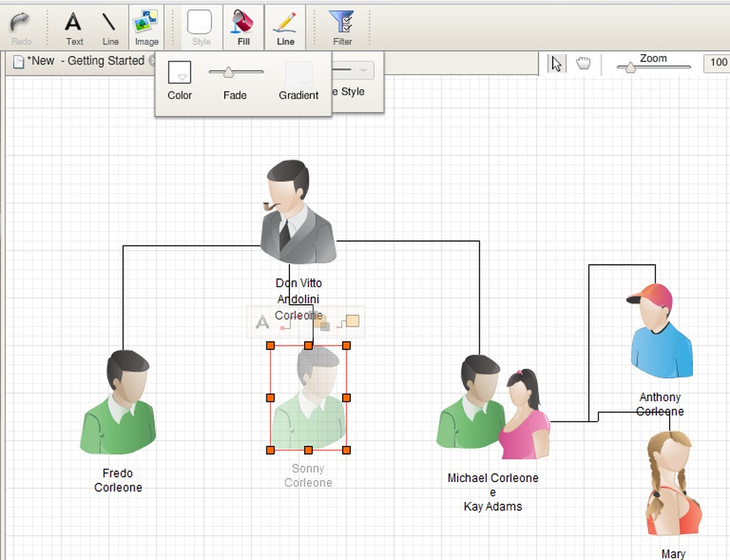
Task: Click the Fill paint bucket button
Action: pos(243,28)
